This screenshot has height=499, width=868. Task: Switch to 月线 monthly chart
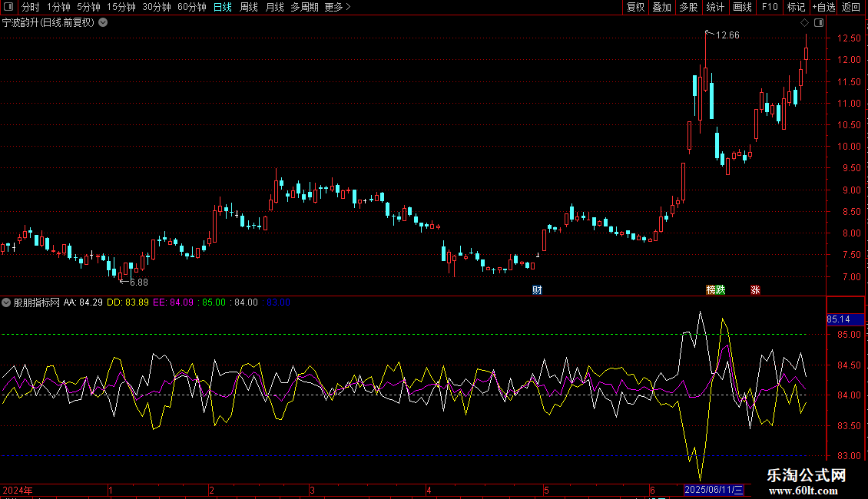[274, 7]
